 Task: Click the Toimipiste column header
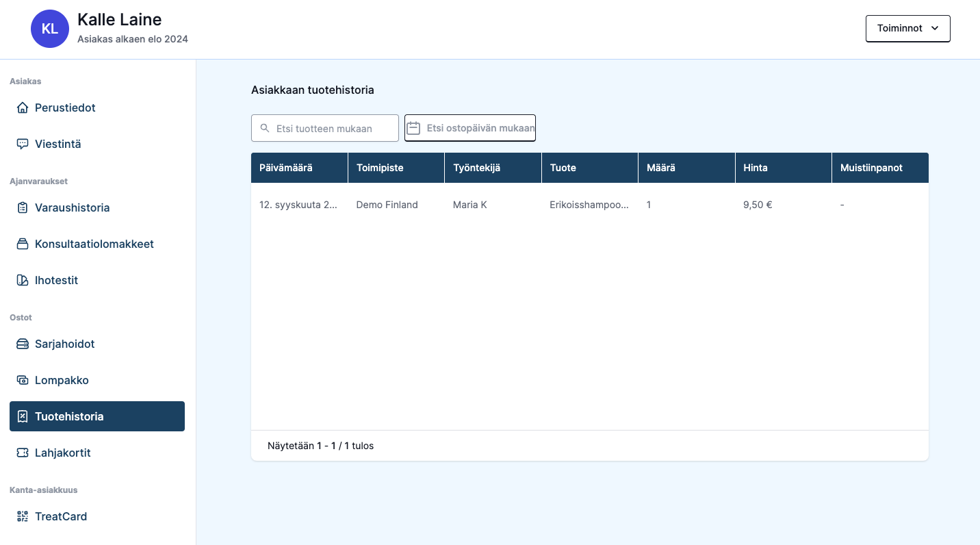(396, 168)
